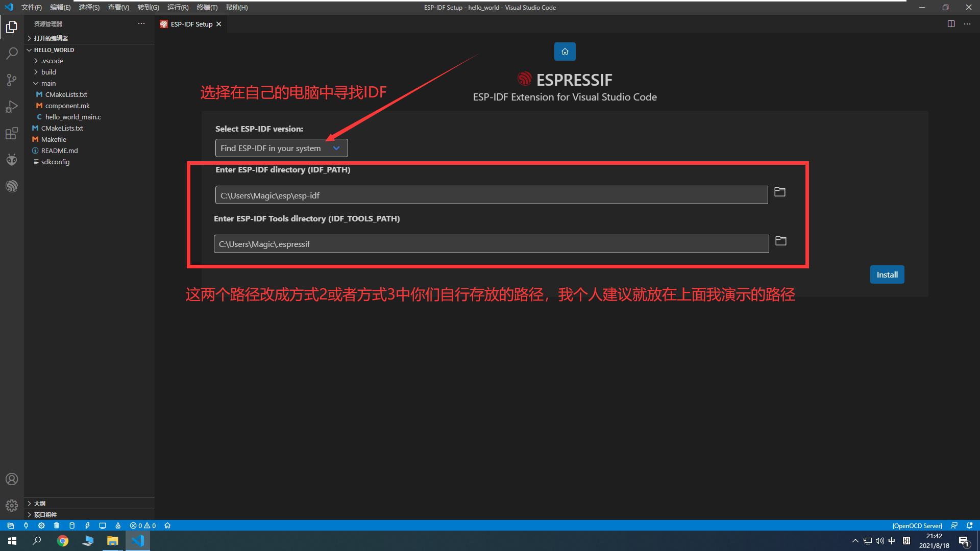Browse folder for IDF_PATH directory

pyautogui.click(x=779, y=192)
